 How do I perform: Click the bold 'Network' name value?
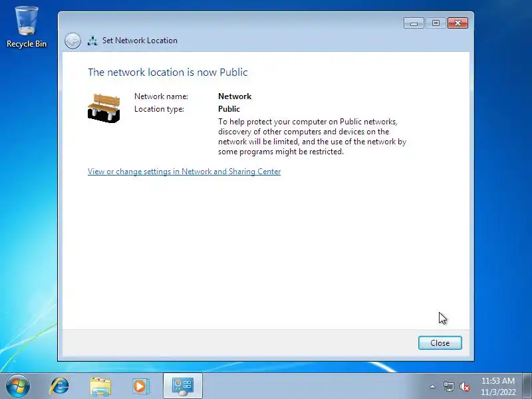(x=235, y=96)
